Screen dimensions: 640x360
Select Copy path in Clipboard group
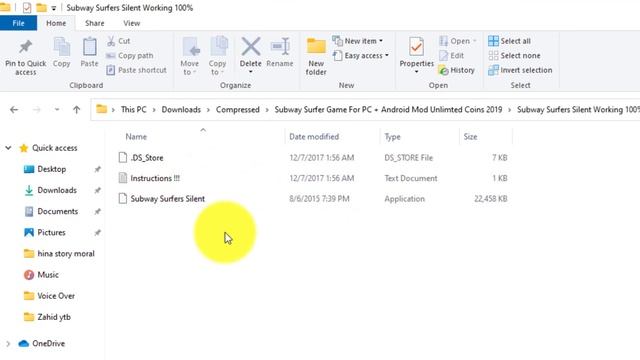(129, 56)
